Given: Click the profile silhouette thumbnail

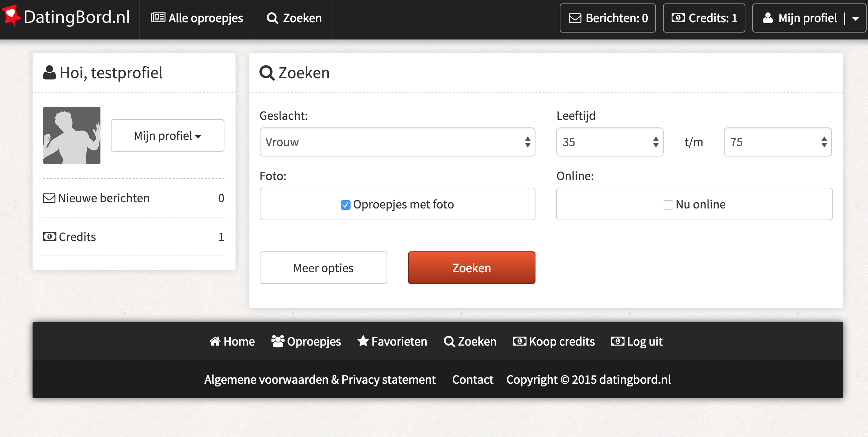Looking at the screenshot, I should point(72,135).
